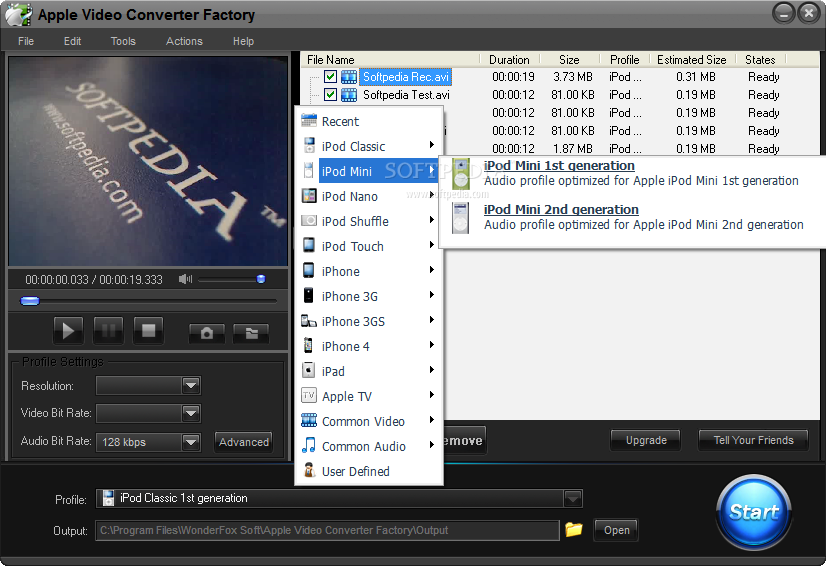Screen dimensions: 826x566
Task: Open the Edit menu
Action: [x=72, y=41]
